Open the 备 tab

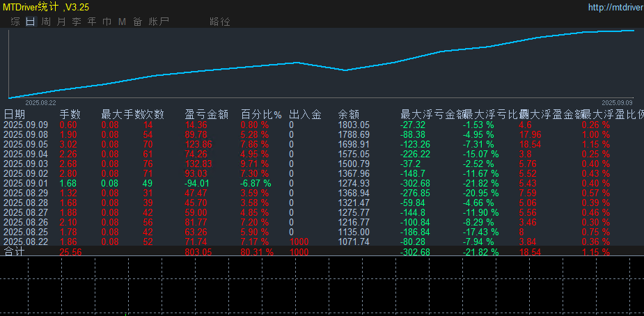tap(137, 22)
